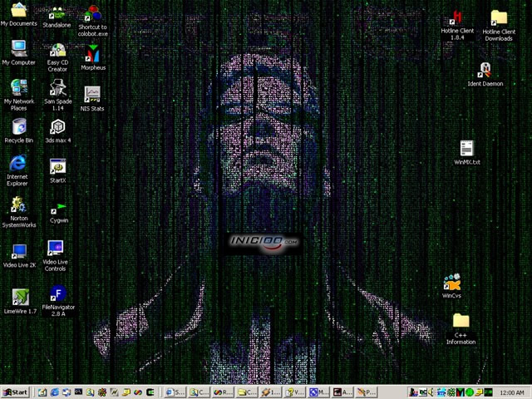Viewport: 532px width, 399px height.
Task: Click the green clover system tray icon
Action: click(451, 392)
